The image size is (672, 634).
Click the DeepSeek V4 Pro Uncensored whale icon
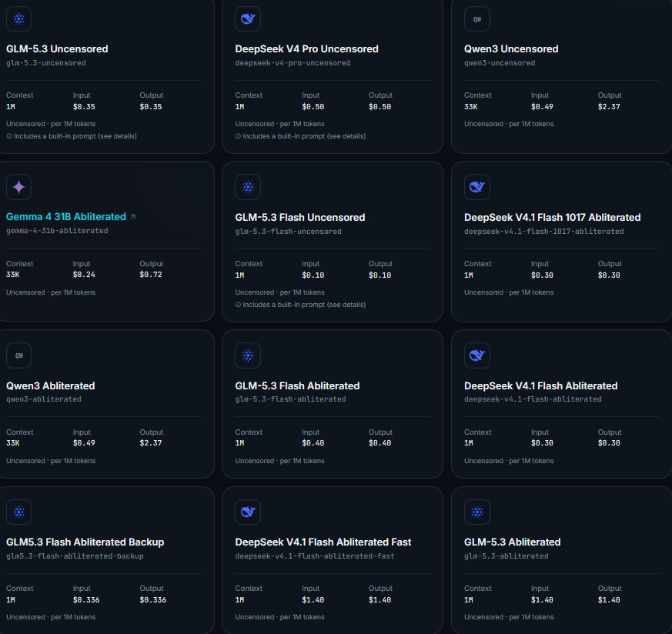248,18
